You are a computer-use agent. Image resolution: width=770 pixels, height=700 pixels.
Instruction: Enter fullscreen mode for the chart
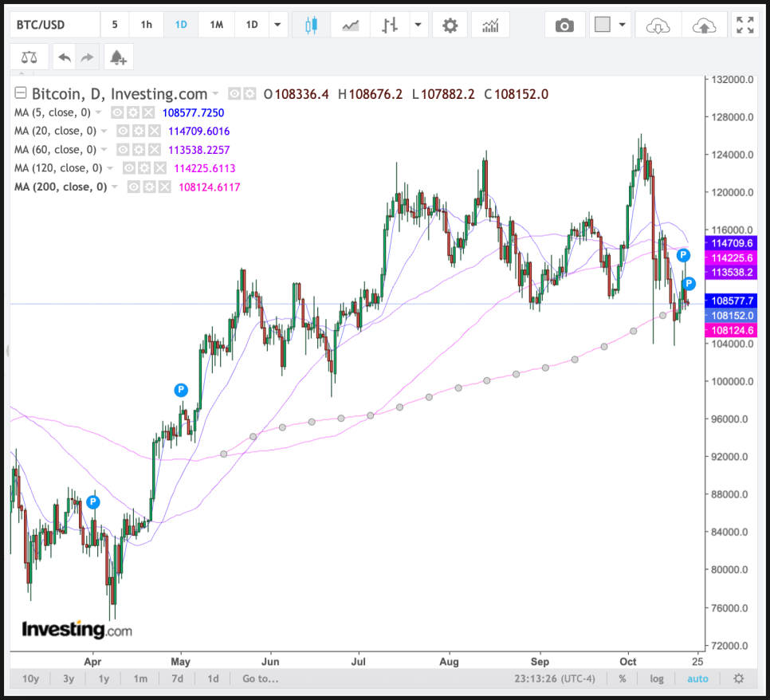coord(745,25)
